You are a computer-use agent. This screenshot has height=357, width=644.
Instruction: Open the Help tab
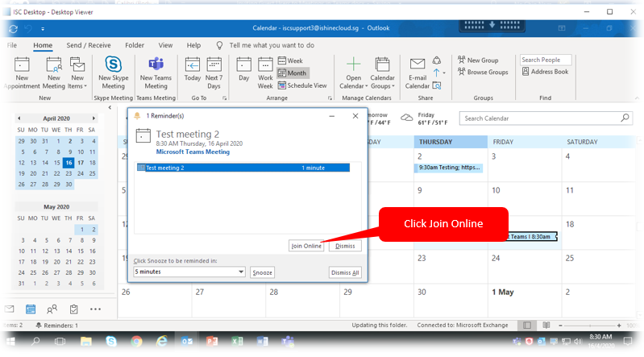click(193, 45)
